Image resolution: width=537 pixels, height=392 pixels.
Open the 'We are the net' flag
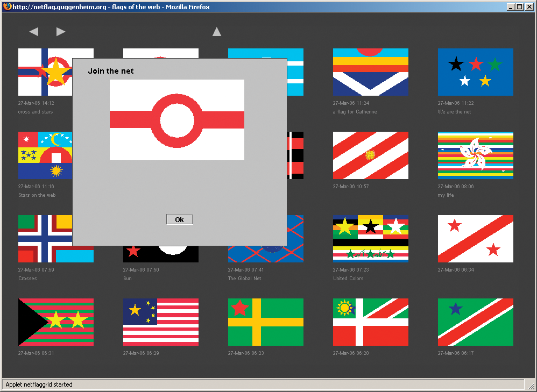(x=475, y=72)
